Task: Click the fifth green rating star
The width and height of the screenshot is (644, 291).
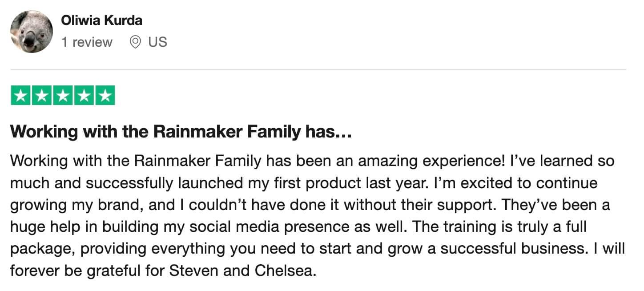Action: [105, 95]
